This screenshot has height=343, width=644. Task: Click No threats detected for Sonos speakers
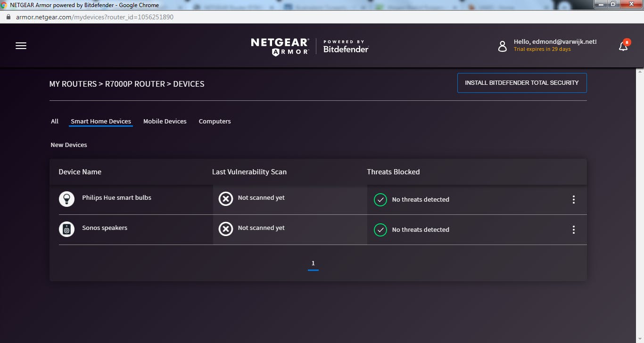click(x=421, y=230)
